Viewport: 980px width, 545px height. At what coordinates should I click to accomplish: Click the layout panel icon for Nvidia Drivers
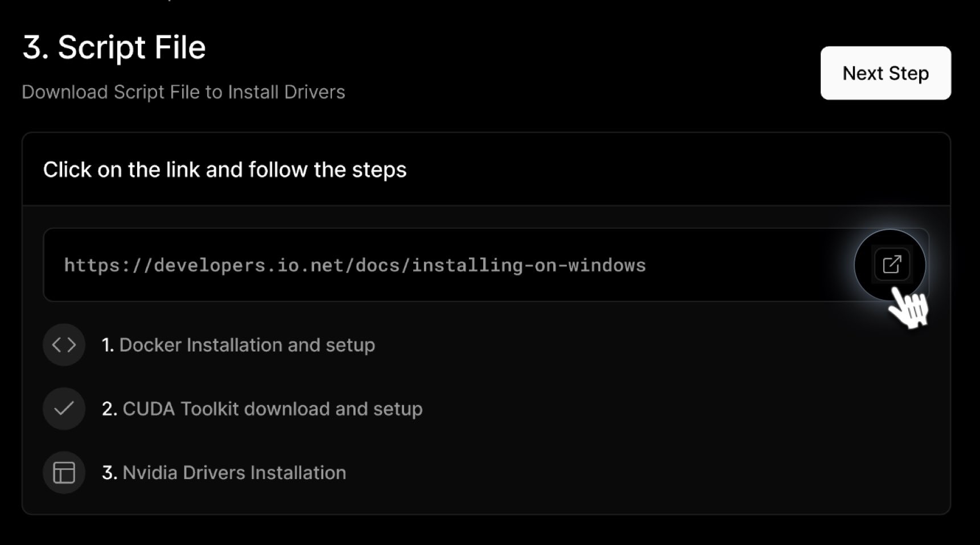pyautogui.click(x=64, y=472)
